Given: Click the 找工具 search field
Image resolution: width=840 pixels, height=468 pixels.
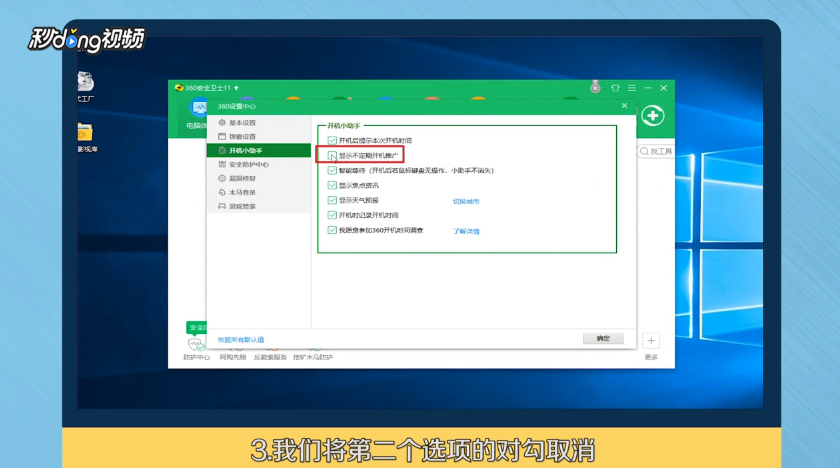Looking at the screenshot, I should [x=656, y=152].
